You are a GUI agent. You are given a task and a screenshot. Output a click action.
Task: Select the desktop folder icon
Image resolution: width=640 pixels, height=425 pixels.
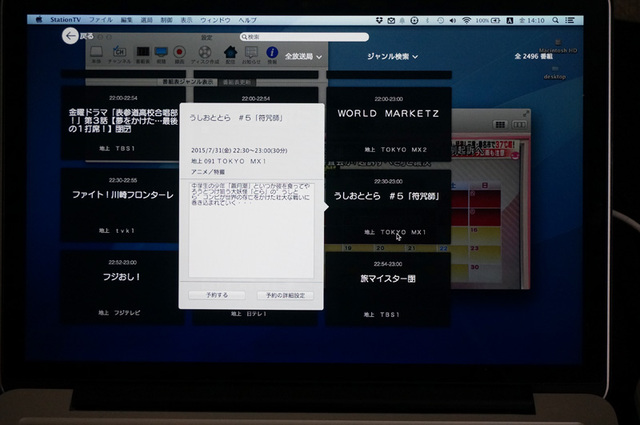[x=555, y=73]
